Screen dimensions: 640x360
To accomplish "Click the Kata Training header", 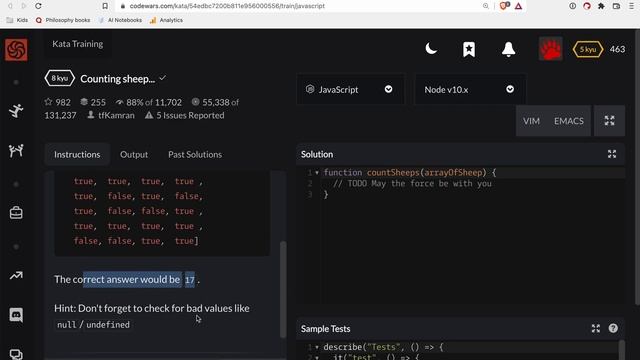I will (78, 44).
